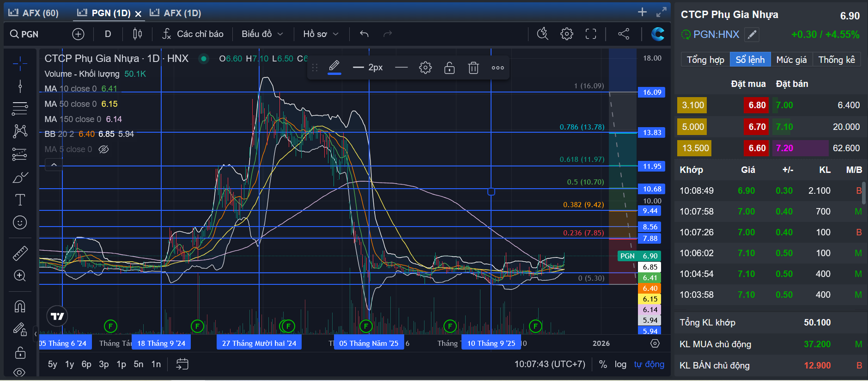868x381 pixels.
Task: Click the blue C logo icon
Action: point(657,34)
